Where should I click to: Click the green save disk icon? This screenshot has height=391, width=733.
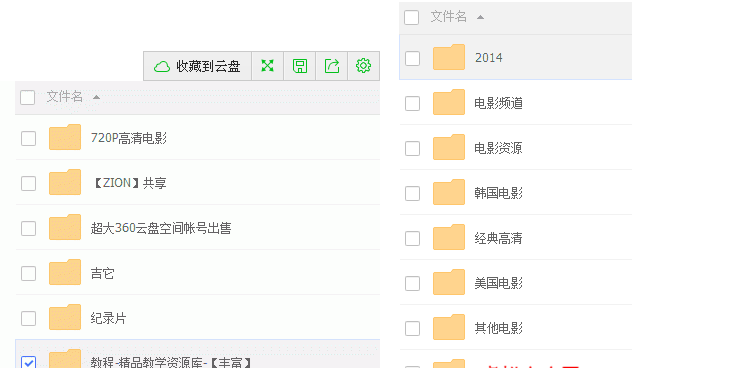coord(300,66)
